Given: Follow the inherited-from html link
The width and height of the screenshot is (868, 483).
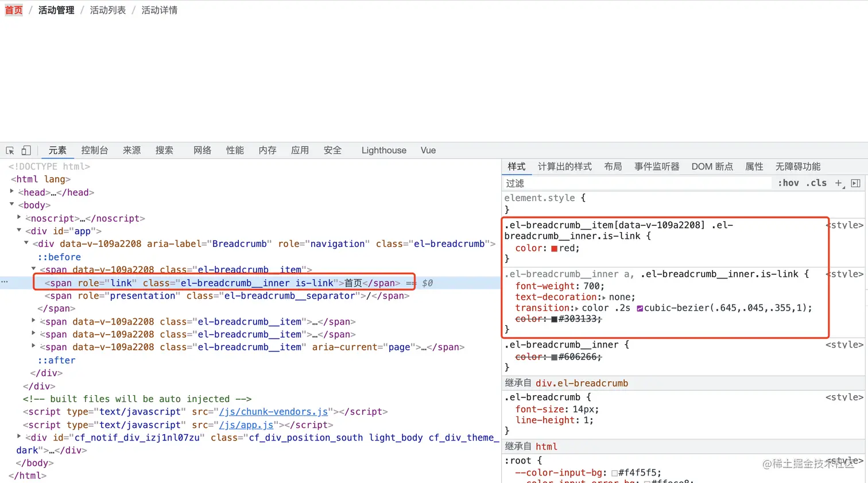Looking at the screenshot, I should point(547,447).
